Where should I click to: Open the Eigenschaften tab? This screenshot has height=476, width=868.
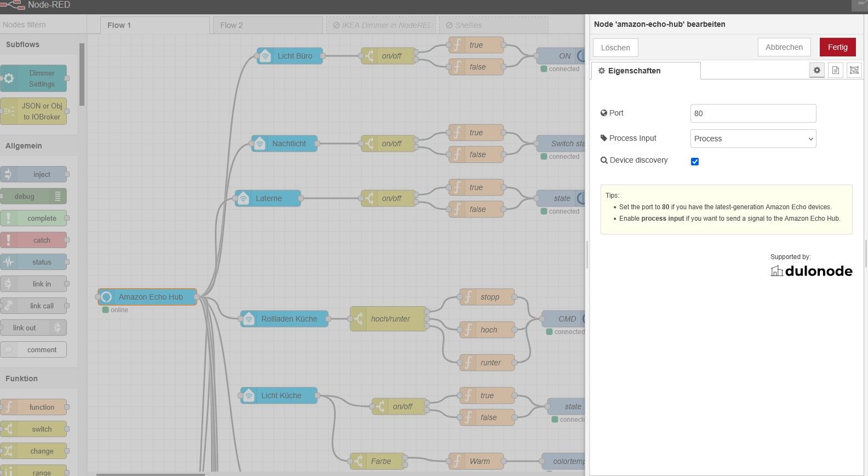point(646,71)
